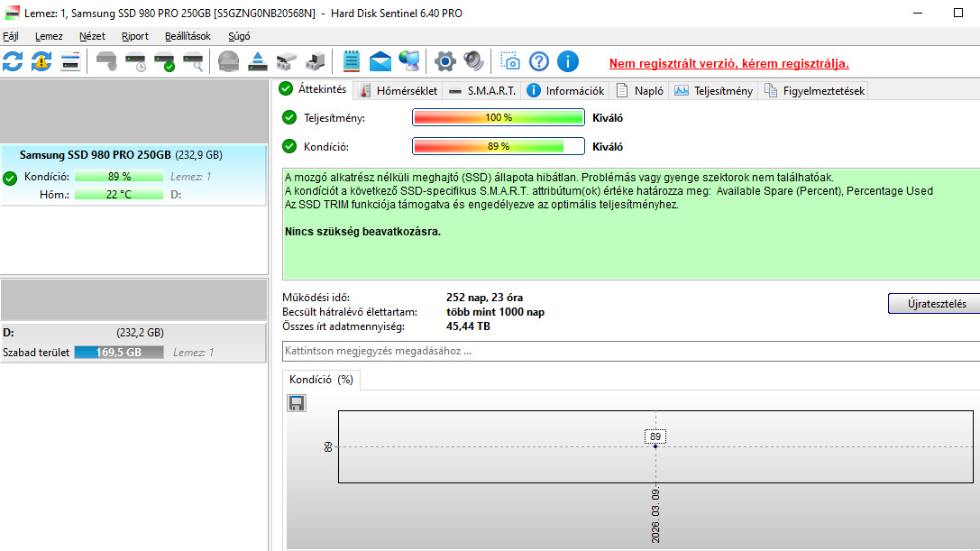Click the '2026. 03. 09.' chart date label
This screenshot has width=980, height=551.
click(655, 516)
